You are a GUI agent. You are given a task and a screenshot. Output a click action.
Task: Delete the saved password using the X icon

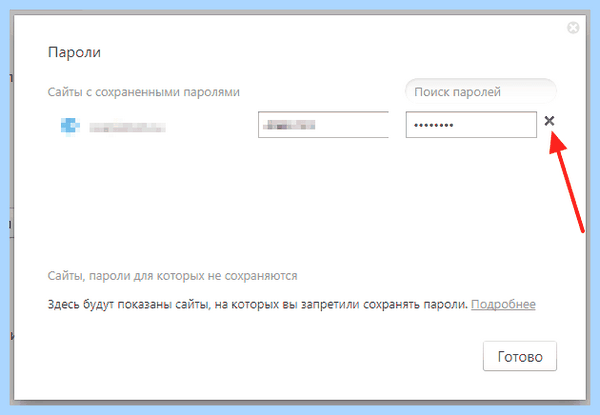pos(549,121)
